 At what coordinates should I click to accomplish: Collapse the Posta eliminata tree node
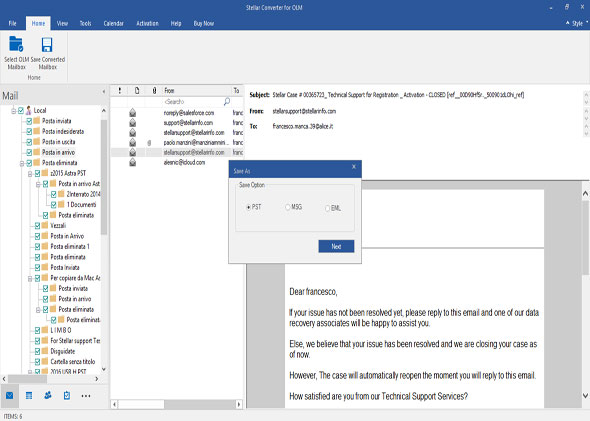pyautogui.click(x=22, y=163)
